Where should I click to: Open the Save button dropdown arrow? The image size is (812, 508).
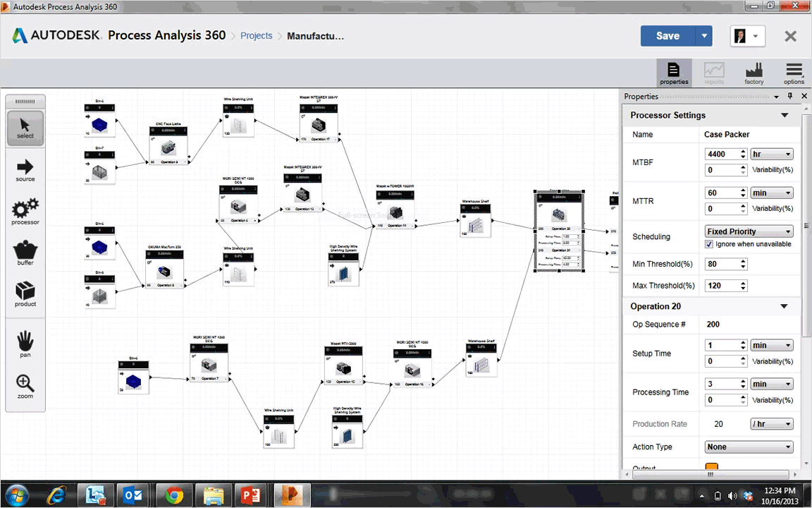click(x=703, y=36)
